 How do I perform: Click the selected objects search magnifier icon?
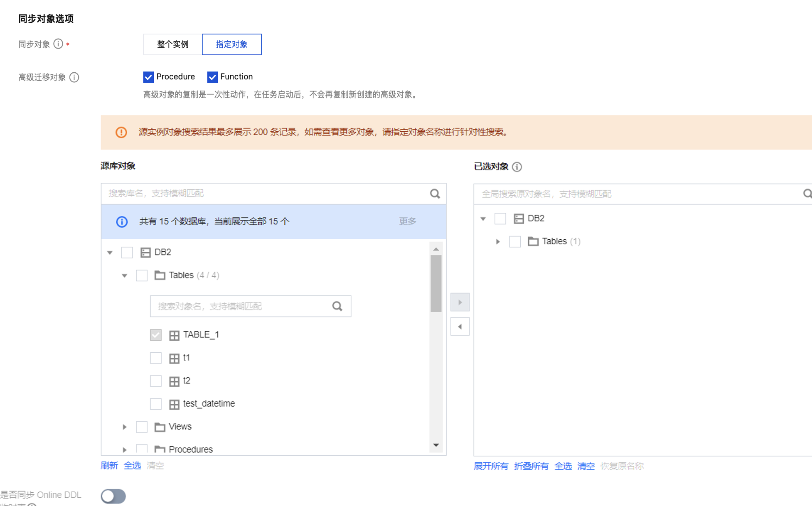807,194
